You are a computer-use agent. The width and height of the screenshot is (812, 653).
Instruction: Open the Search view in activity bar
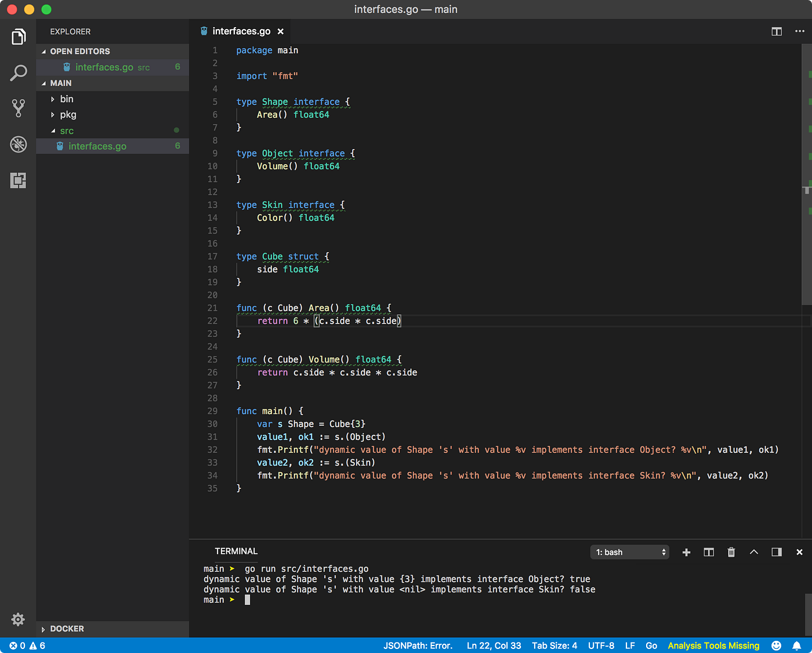19,73
